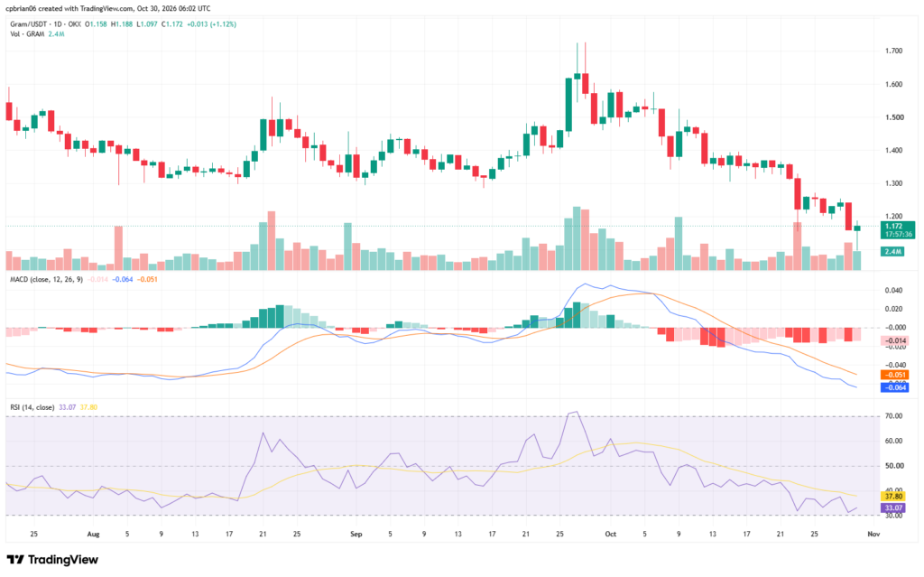Click the pink -0.014 histogram tag on MACD scale

(x=894, y=340)
